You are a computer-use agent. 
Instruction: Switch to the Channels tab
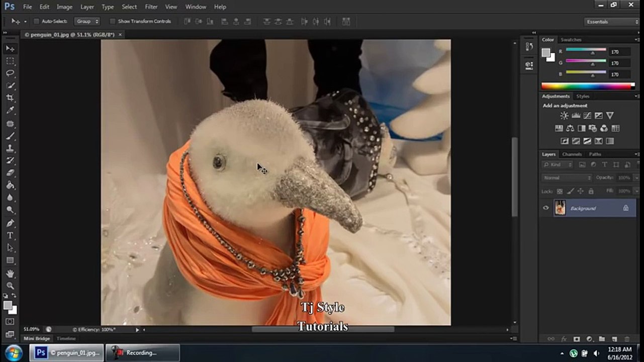(x=572, y=154)
